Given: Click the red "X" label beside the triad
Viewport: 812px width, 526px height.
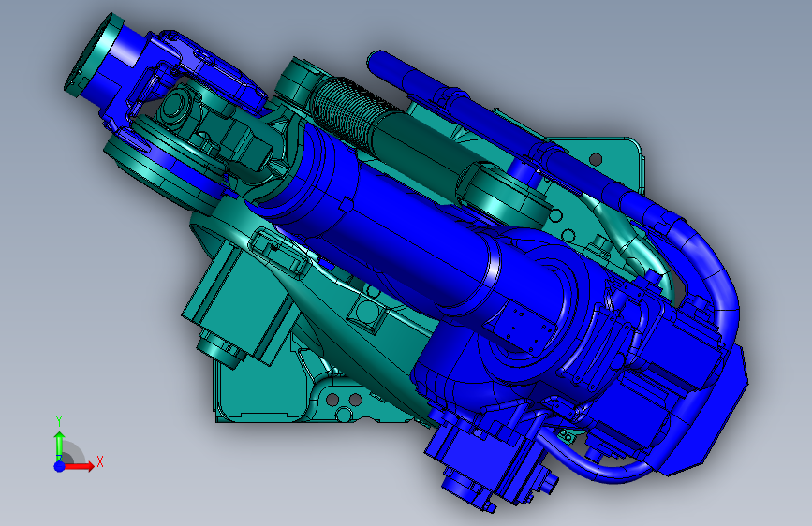Looking at the screenshot, I should [100, 461].
